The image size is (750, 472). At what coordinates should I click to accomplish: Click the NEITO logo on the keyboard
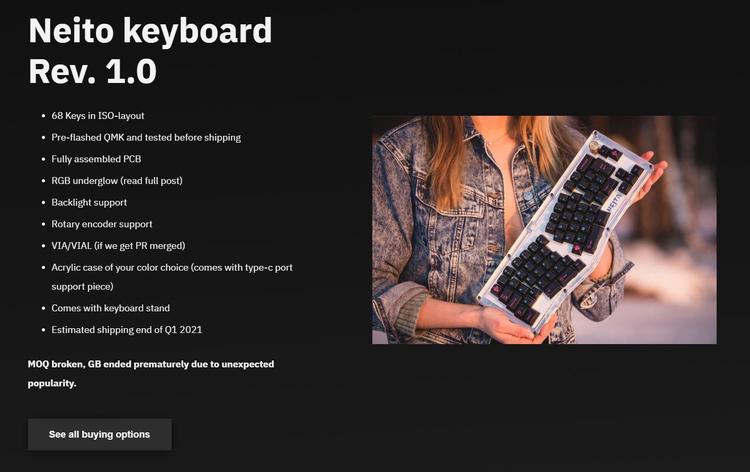coord(614,202)
